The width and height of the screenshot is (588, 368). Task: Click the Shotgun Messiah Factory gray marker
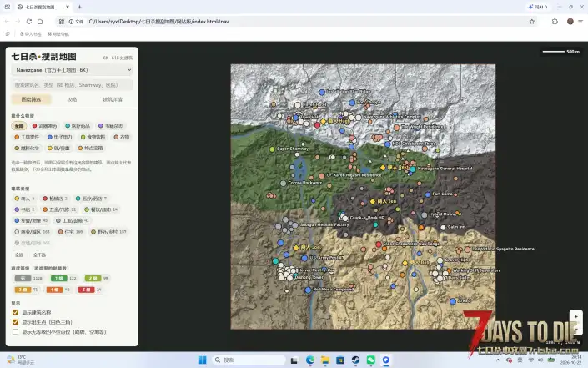(x=295, y=225)
